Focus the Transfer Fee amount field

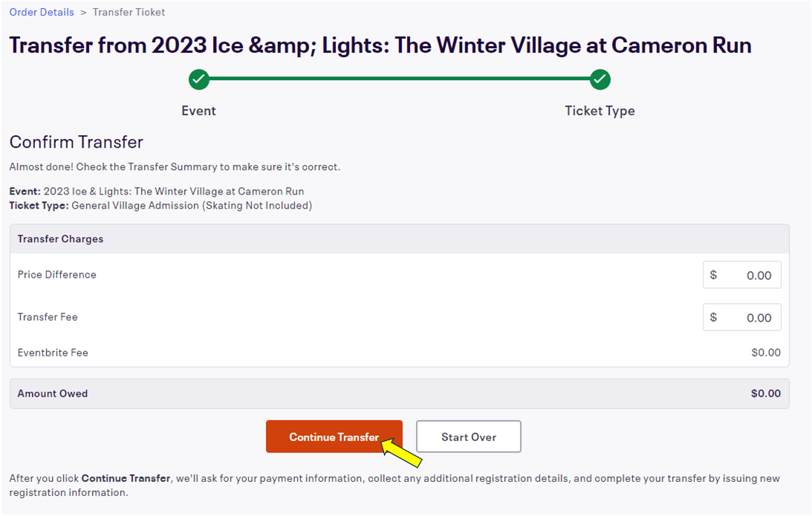pos(750,317)
